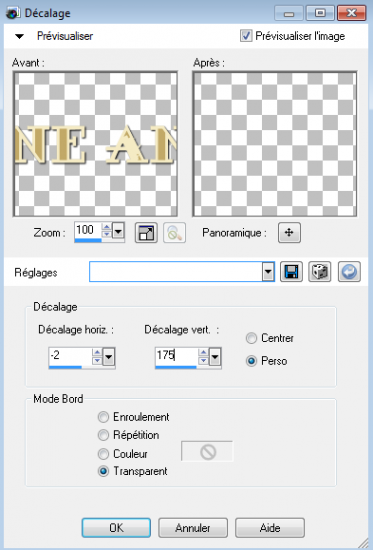Click the Avant preview image
The image size is (373, 550).
pos(95,144)
